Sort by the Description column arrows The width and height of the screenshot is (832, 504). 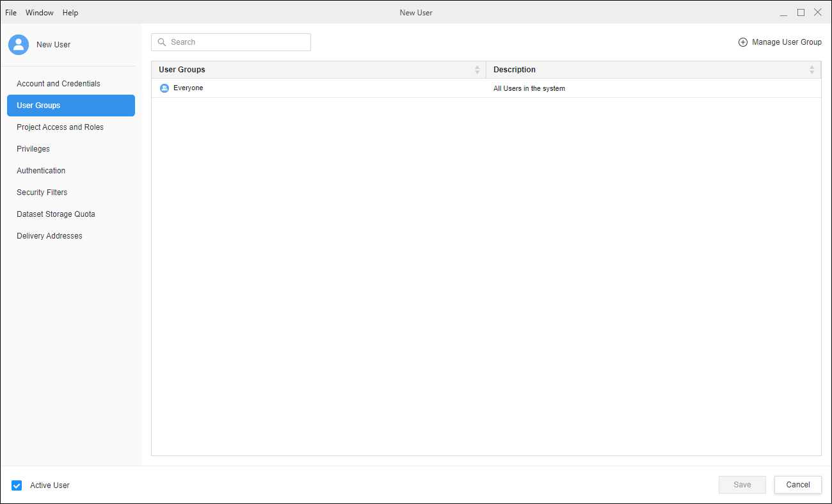[x=812, y=70]
